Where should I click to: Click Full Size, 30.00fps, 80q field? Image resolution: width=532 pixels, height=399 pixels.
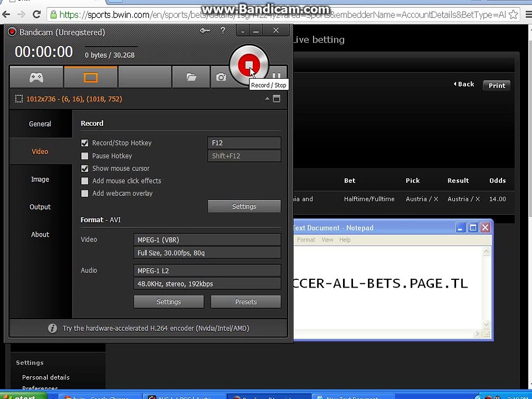click(x=207, y=253)
